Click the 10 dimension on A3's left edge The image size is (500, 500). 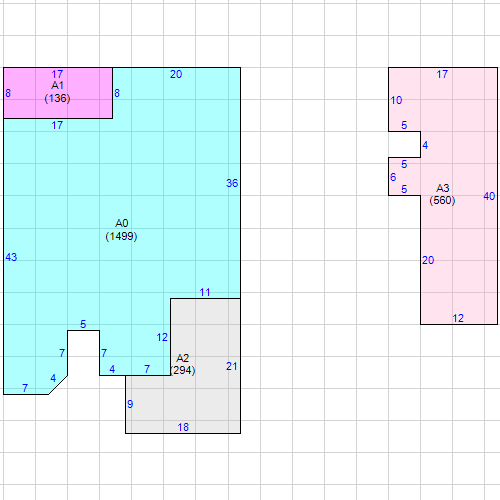pos(396,100)
